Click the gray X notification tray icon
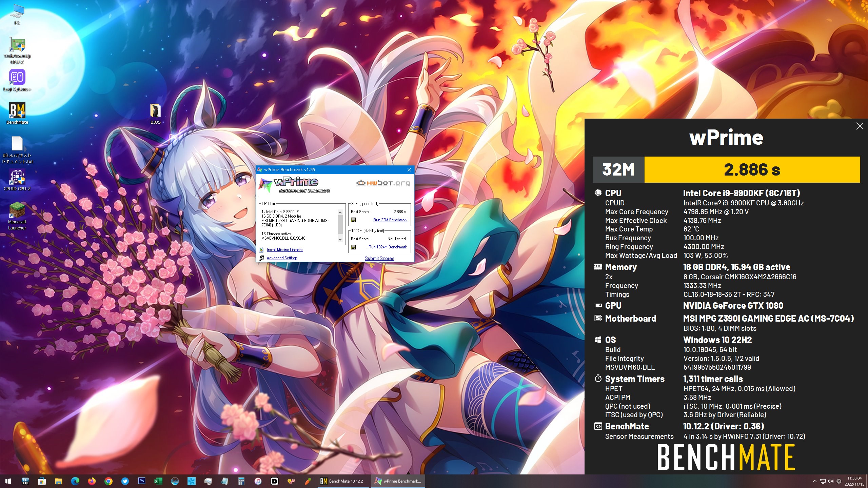Viewport: 868px width, 488px height. pos(839,481)
